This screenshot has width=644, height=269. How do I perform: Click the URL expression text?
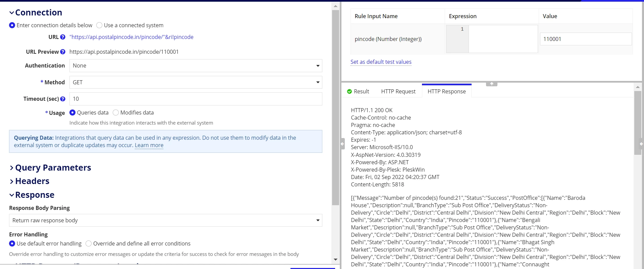coord(131,37)
